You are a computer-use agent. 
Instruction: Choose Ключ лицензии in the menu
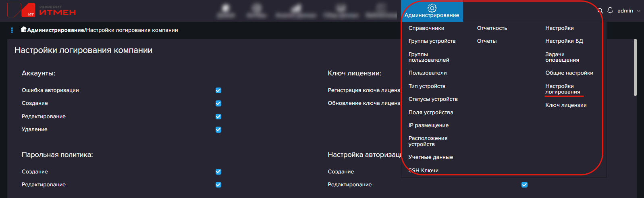coord(566,105)
